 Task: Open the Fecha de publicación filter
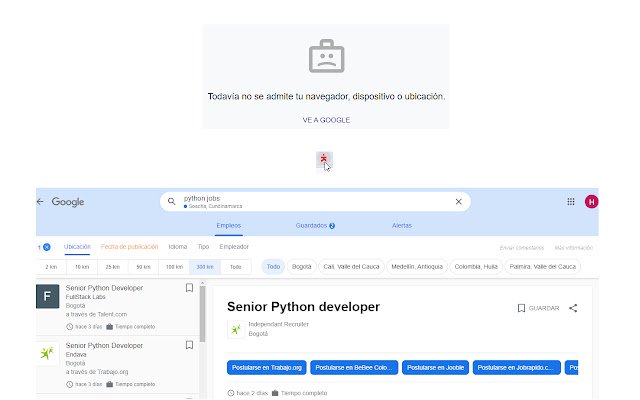[x=129, y=247]
